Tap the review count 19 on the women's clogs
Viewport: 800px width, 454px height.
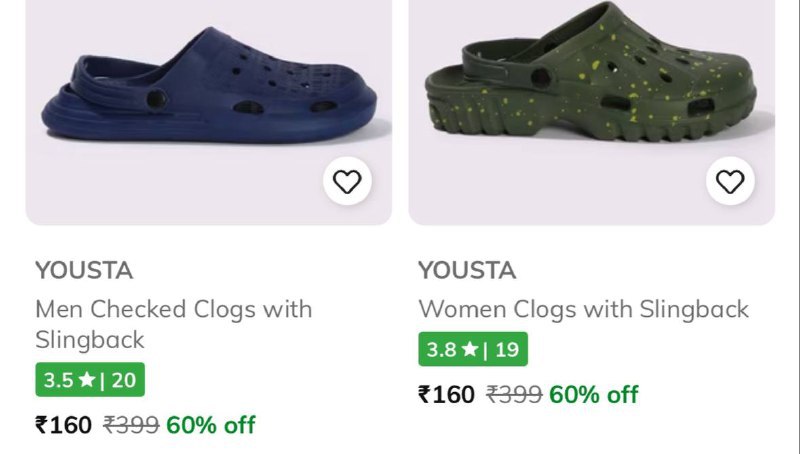[506, 350]
